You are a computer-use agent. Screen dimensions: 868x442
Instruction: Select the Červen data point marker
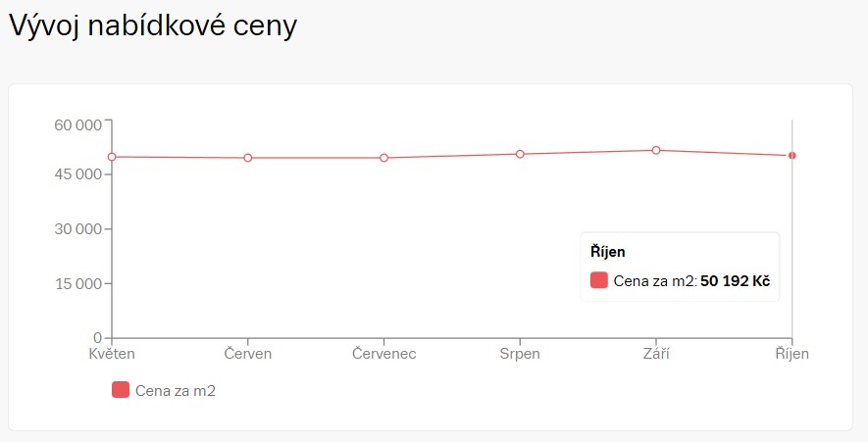point(248,158)
